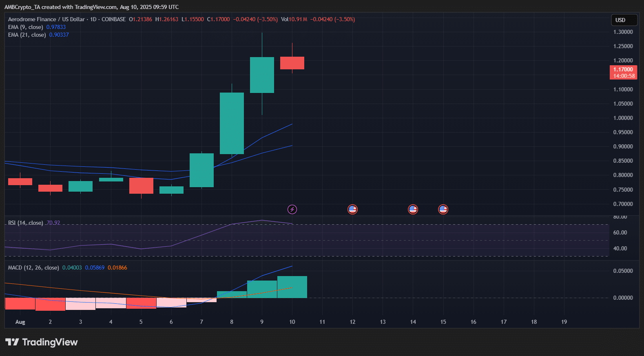Select the MACD (12, 26, close) indicator label

[x=33, y=268]
